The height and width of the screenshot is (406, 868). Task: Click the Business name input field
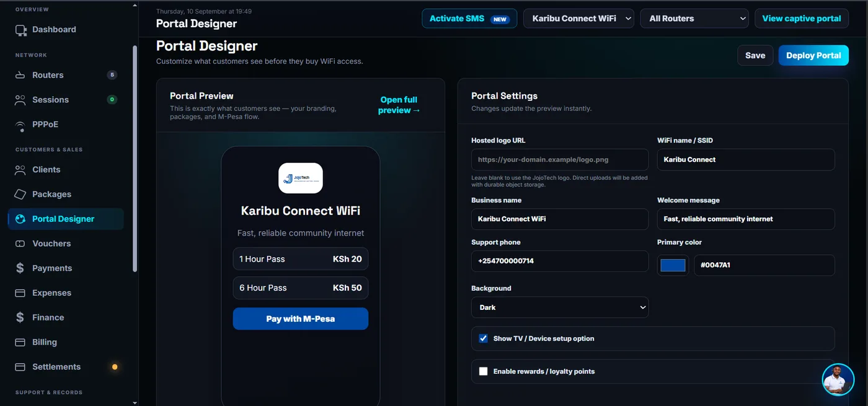560,219
